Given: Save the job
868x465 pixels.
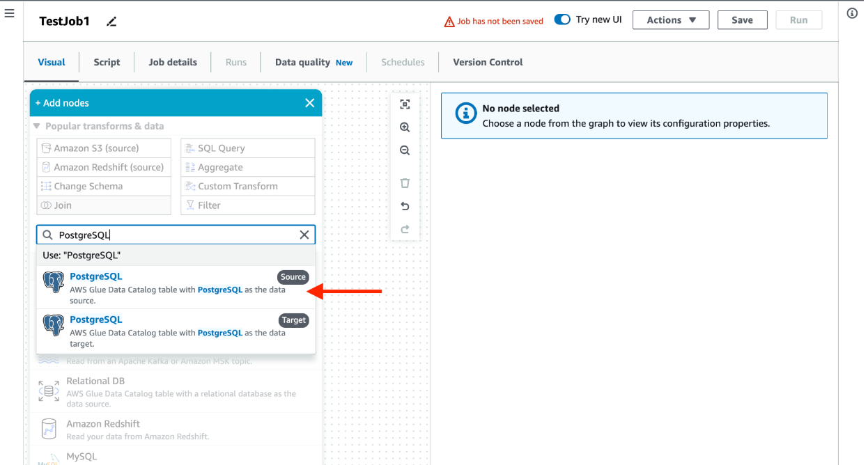Looking at the screenshot, I should tap(742, 20).
